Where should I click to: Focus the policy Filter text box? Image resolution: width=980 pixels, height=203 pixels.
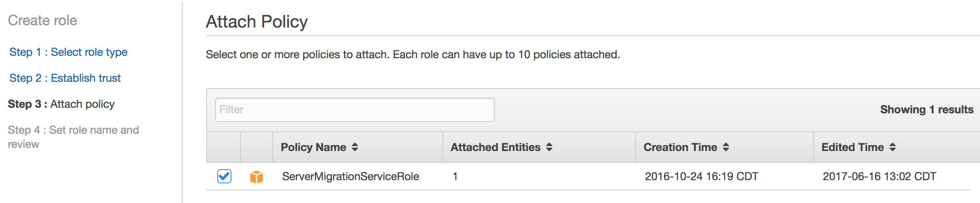point(355,110)
